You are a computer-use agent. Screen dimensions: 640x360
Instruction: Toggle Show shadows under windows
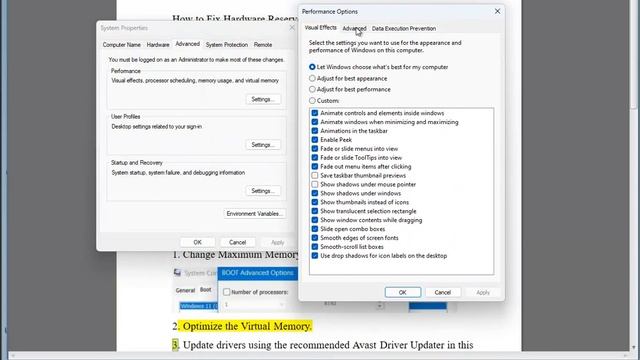pyautogui.click(x=315, y=193)
